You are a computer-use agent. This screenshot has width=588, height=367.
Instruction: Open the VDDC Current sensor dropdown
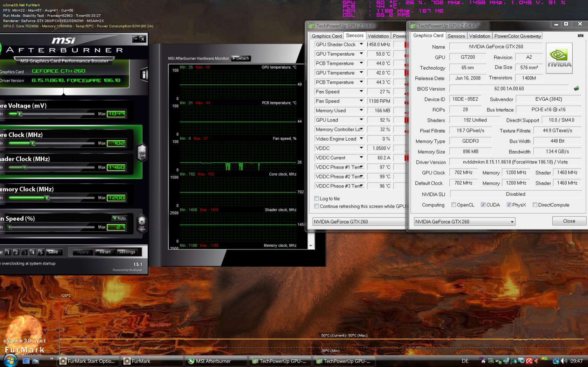[361, 157]
